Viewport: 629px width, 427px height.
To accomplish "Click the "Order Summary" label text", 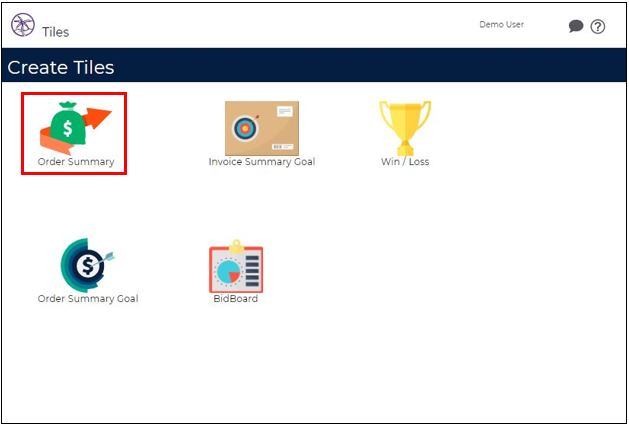I will (76, 162).
